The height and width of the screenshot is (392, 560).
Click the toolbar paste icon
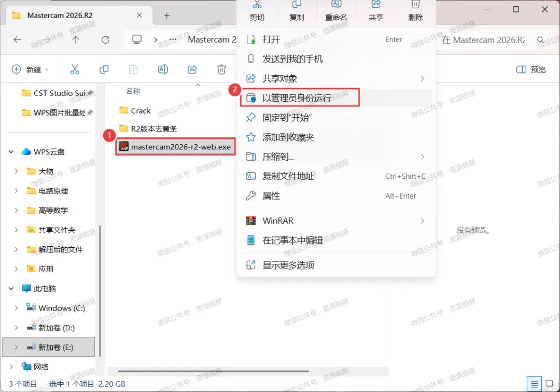pos(133,69)
